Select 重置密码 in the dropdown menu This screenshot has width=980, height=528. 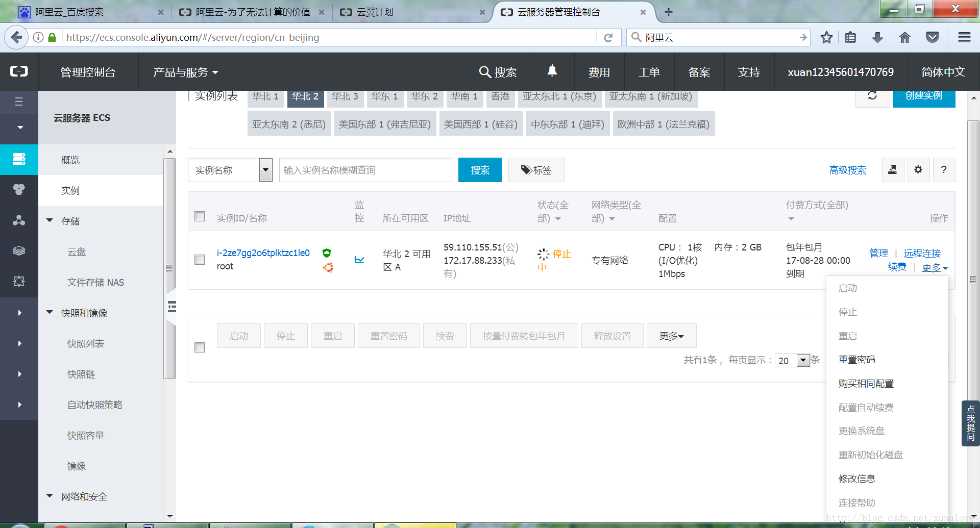pos(857,360)
